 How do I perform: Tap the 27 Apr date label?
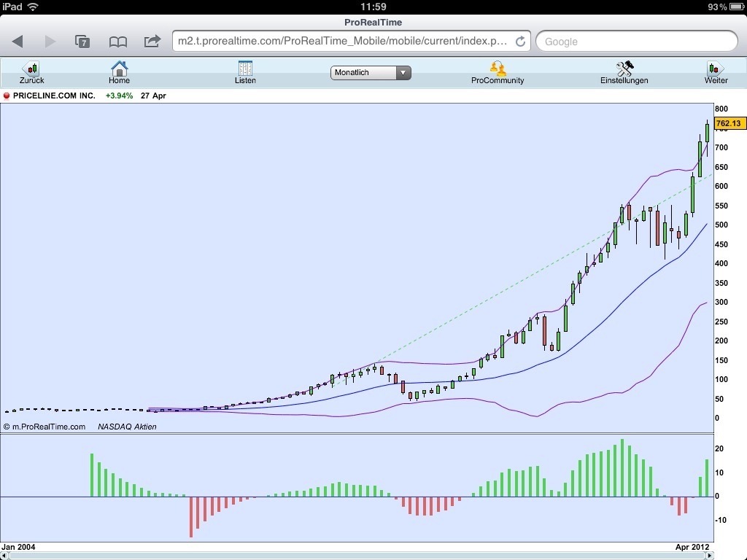point(153,96)
